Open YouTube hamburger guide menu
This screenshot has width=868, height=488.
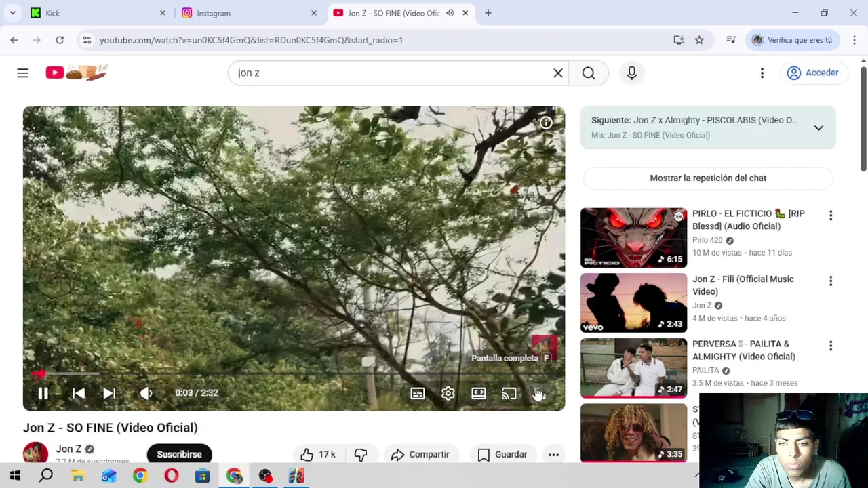point(23,73)
